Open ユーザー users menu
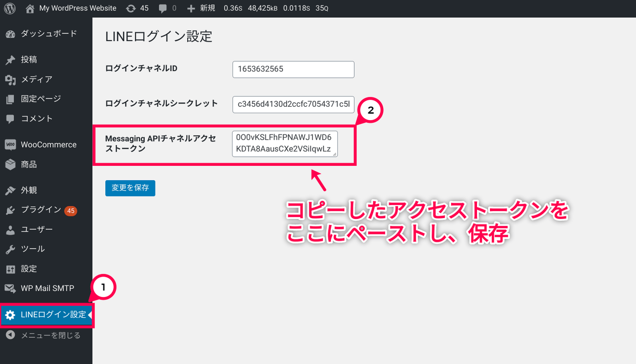Viewport: 636px width, 364px height. point(36,229)
